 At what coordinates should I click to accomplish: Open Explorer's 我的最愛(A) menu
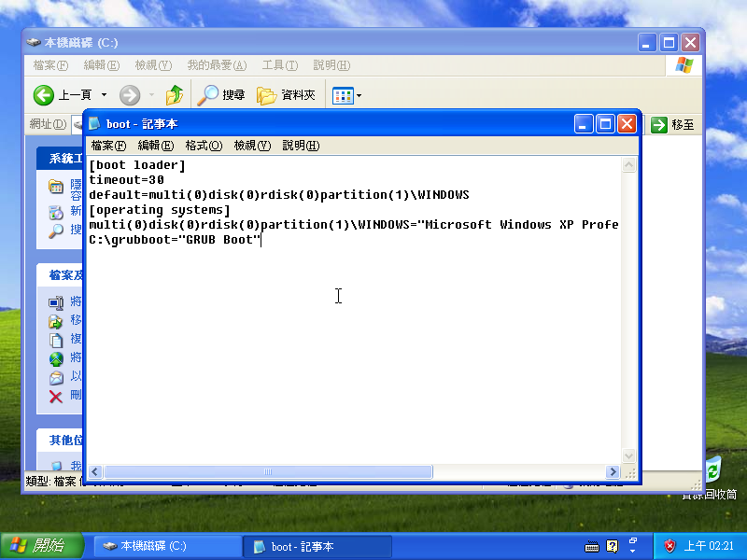tap(217, 65)
